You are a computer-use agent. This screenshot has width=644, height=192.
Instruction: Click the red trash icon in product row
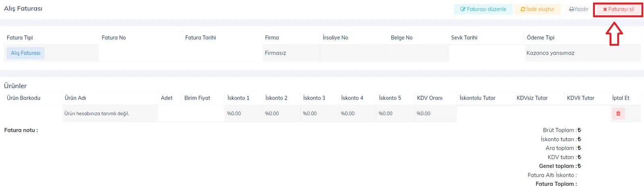tap(618, 114)
